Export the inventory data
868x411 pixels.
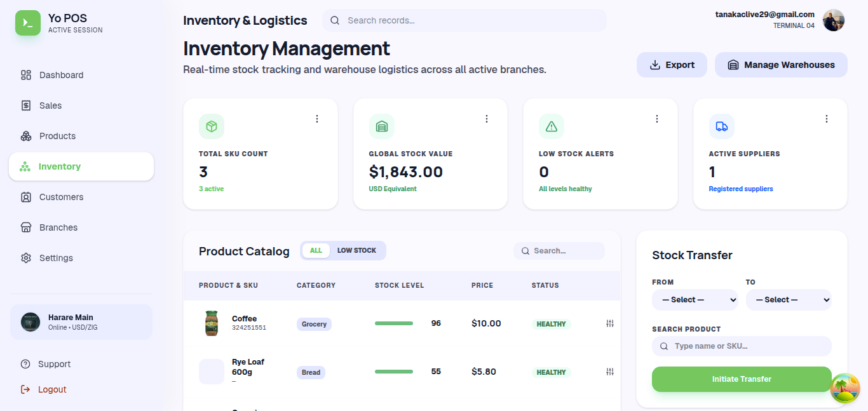(672, 65)
